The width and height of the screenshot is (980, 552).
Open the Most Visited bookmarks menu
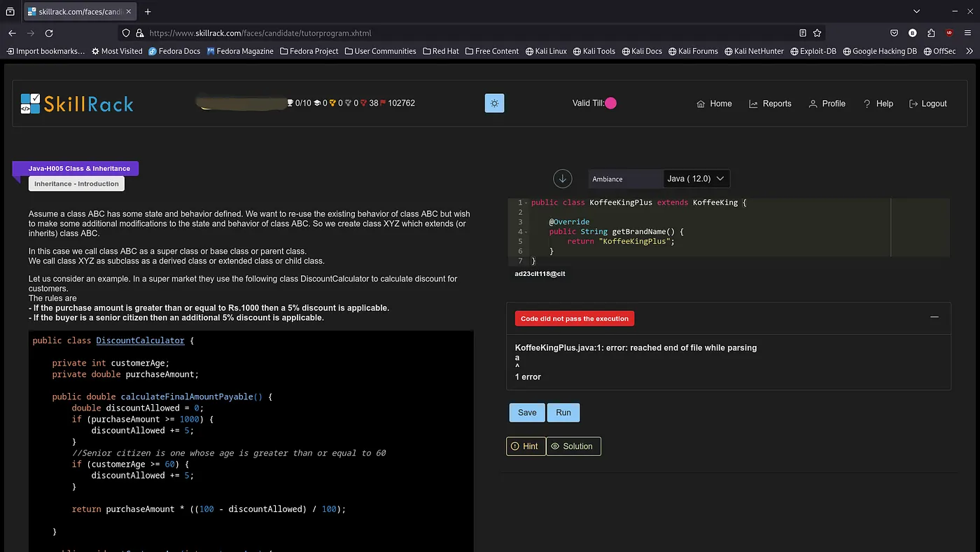(x=116, y=51)
